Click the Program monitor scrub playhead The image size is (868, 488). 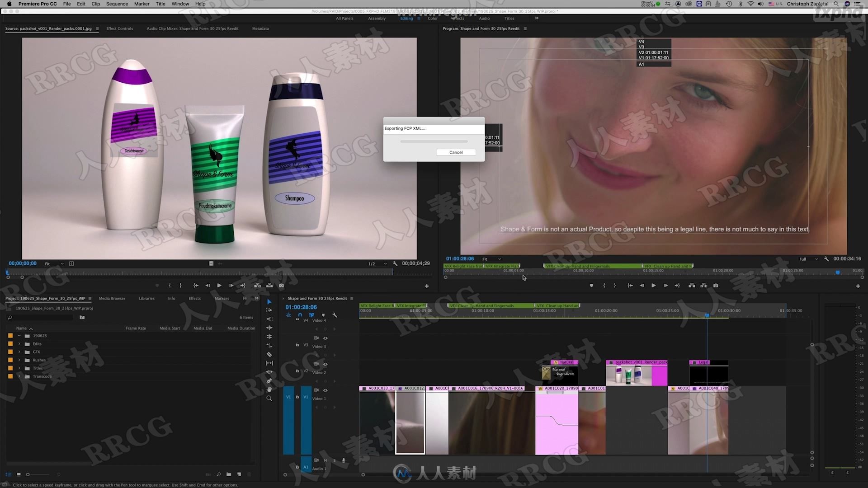pyautogui.click(x=837, y=272)
